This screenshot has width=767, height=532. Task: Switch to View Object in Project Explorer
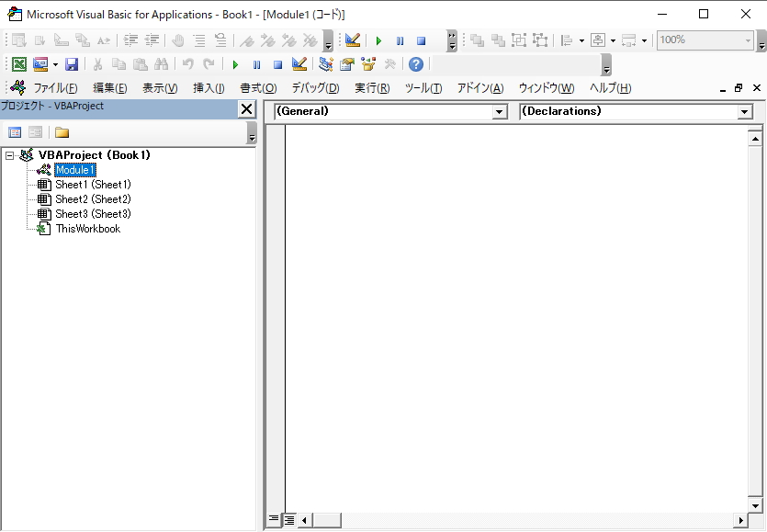[35, 132]
